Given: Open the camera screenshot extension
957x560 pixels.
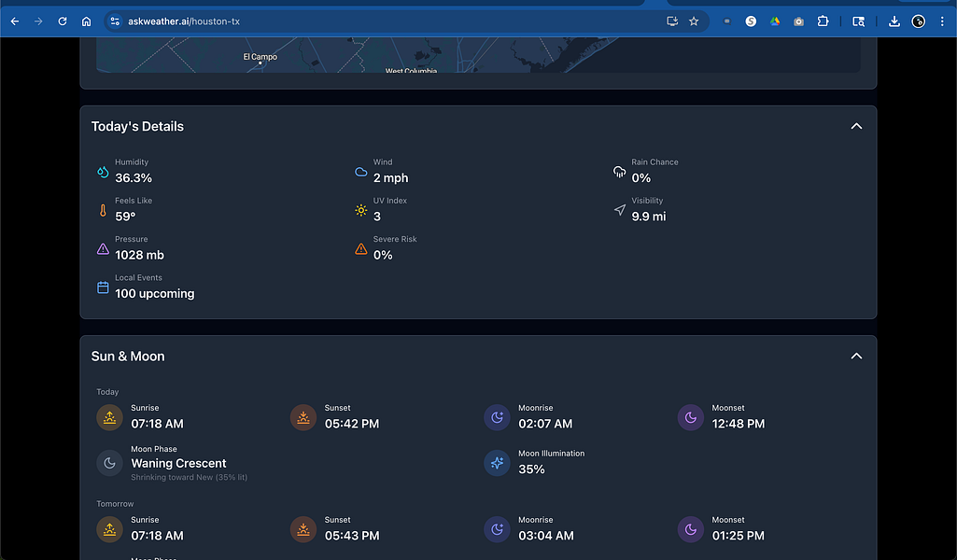Looking at the screenshot, I should 798,21.
